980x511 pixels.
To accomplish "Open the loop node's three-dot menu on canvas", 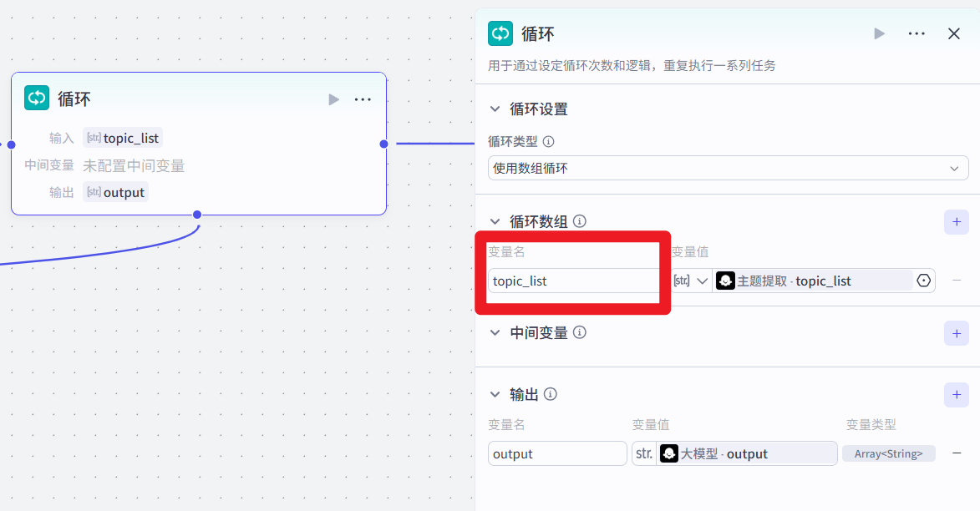I will (x=363, y=99).
